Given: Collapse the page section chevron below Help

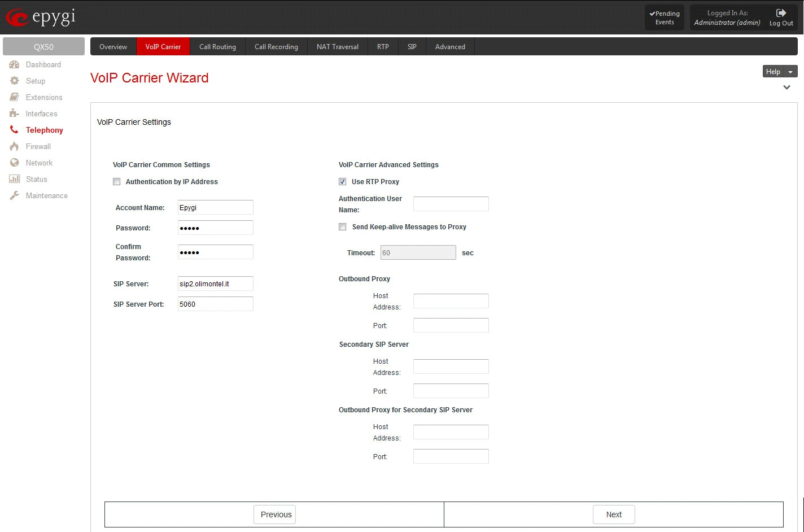Looking at the screenshot, I should click(786, 88).
